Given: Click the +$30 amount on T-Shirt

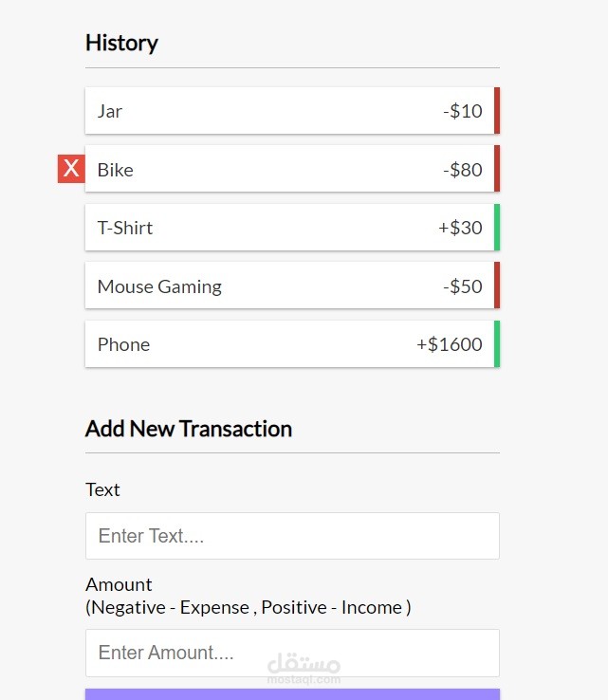Looking at the screenshot, I should point(460,228).
